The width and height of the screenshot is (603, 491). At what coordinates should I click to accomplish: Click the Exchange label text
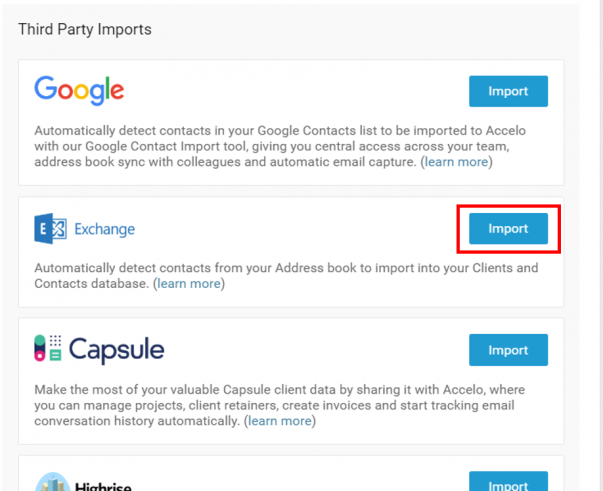(105, 229)
